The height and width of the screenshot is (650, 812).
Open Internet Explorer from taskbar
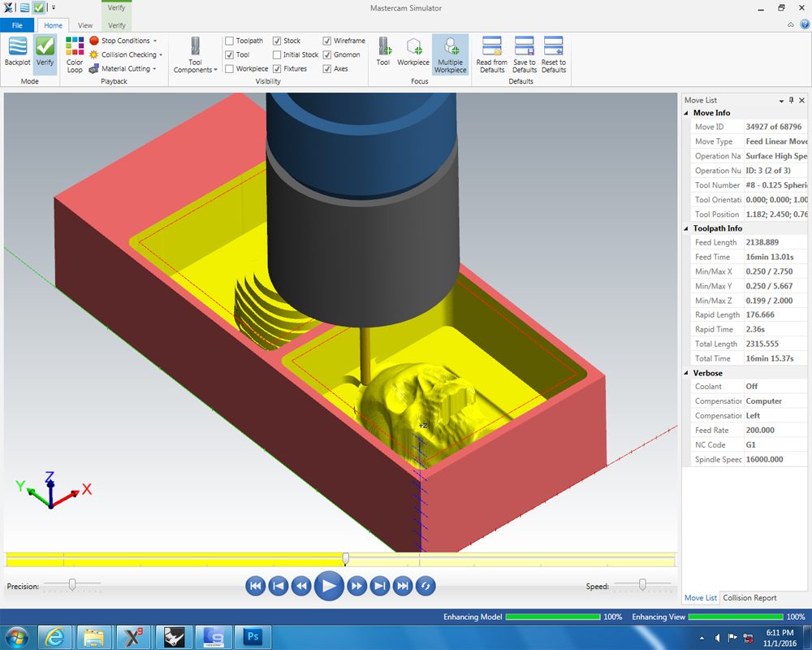(x=54, y=638)
